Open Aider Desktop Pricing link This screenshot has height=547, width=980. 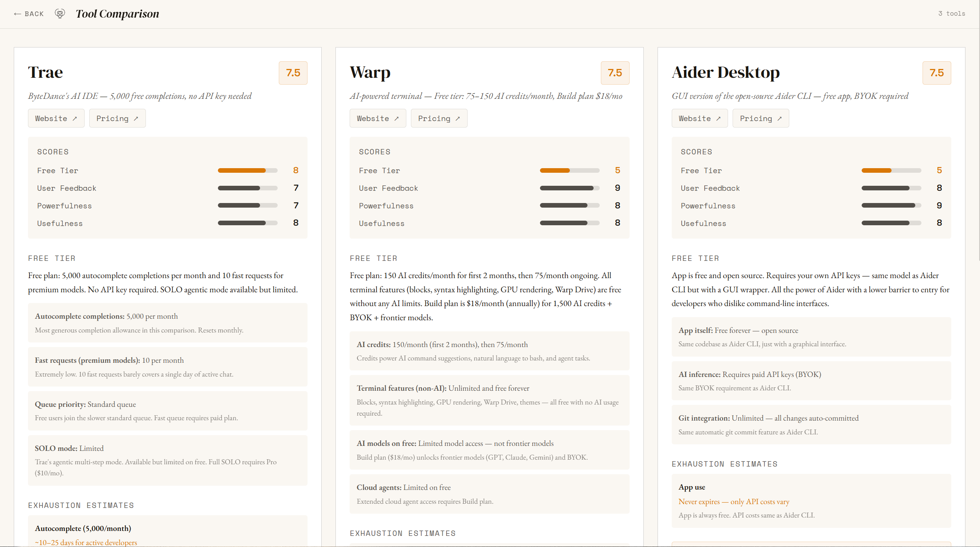point(761,118)
